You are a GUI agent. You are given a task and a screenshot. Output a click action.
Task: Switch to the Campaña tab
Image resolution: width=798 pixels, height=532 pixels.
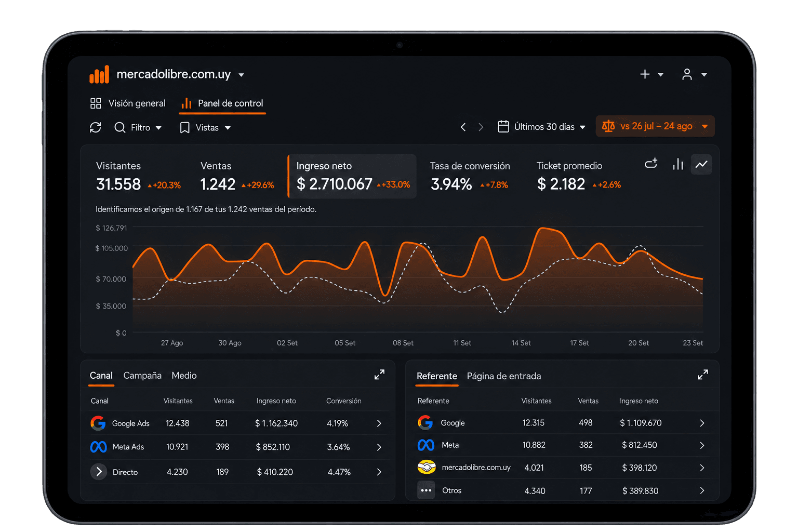pyautogui.click(x=142, y=375)
